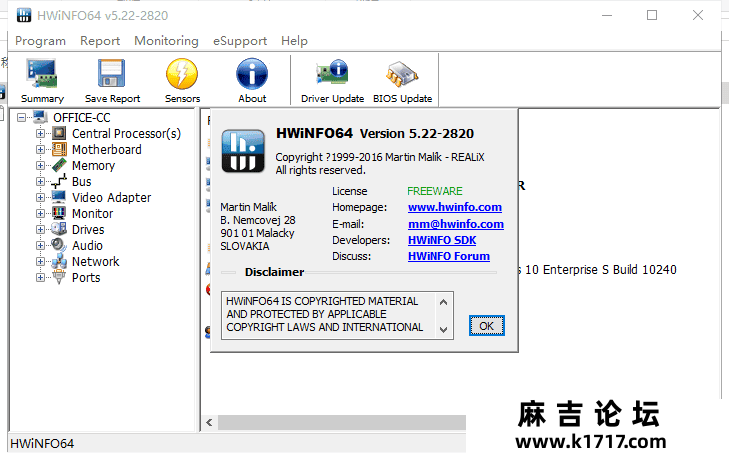This screenshot has height=460, width=729.
Task: Click the FREEWARE license text
Action: (x=435, y=191)
